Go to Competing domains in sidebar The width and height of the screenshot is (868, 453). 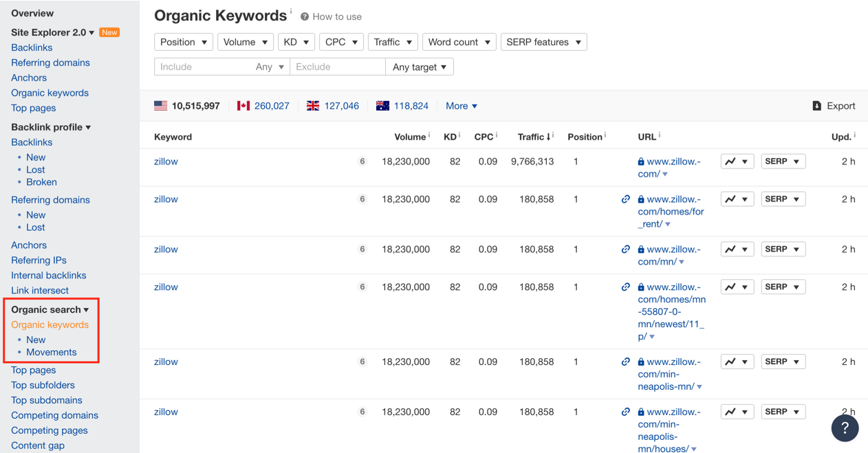(54, 415)
